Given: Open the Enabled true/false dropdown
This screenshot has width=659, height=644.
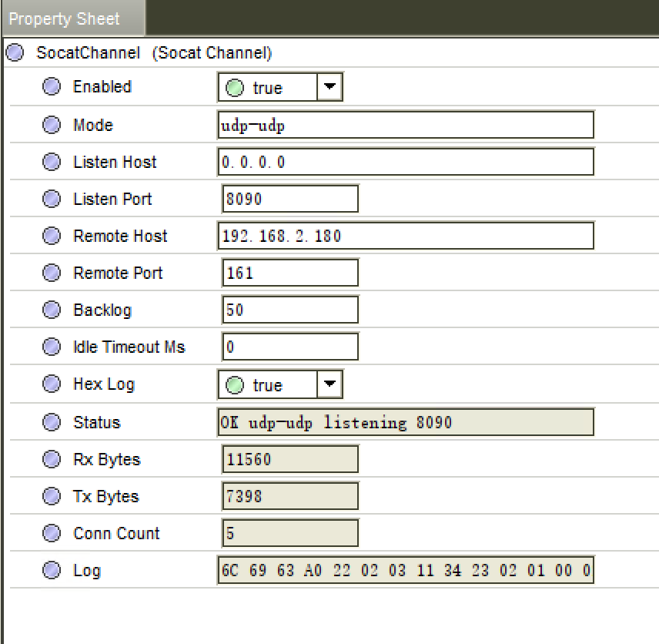Looking at the screenshot, I should pyautogui.click(x=329, y=86).
